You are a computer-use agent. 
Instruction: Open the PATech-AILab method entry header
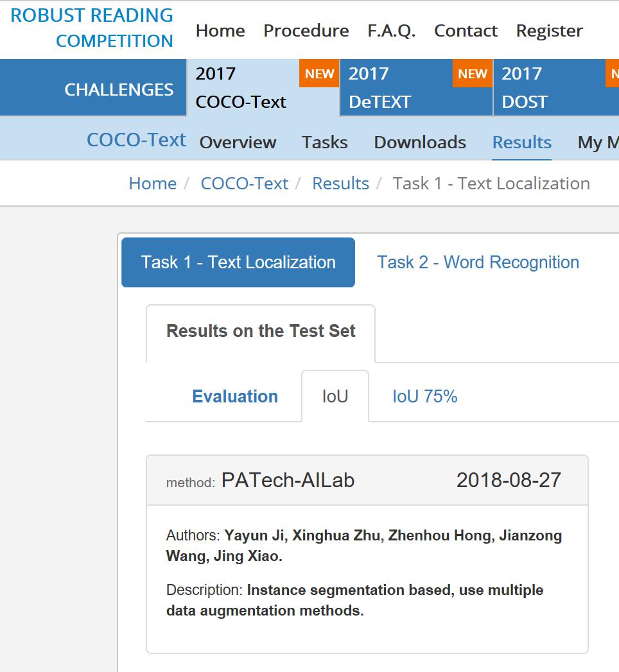pyautogui.click(x=367, y=480)
